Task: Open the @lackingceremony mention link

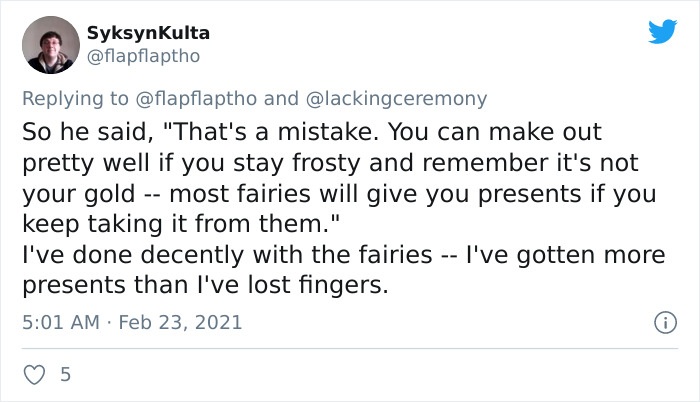Action: pyautogui.click(x=395, y=98)
